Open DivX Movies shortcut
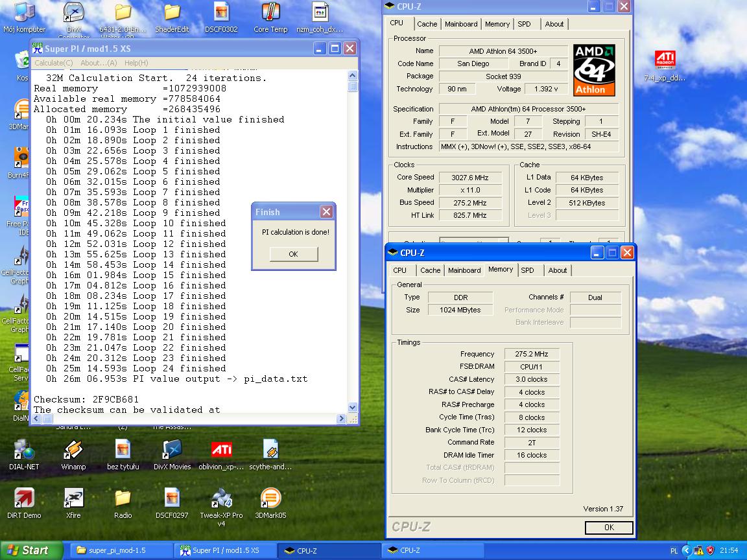This screenshot has height=560, width=747. 172,454
